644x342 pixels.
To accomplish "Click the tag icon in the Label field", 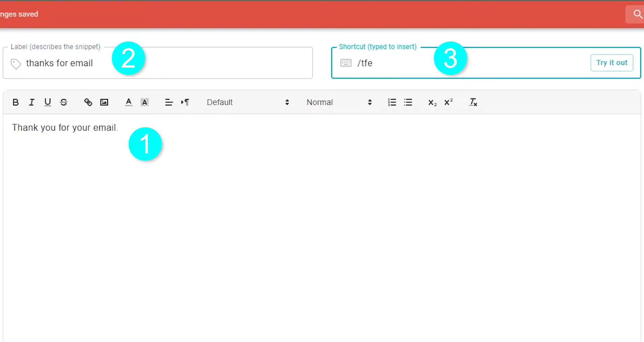I will click(x=16, y=64).
